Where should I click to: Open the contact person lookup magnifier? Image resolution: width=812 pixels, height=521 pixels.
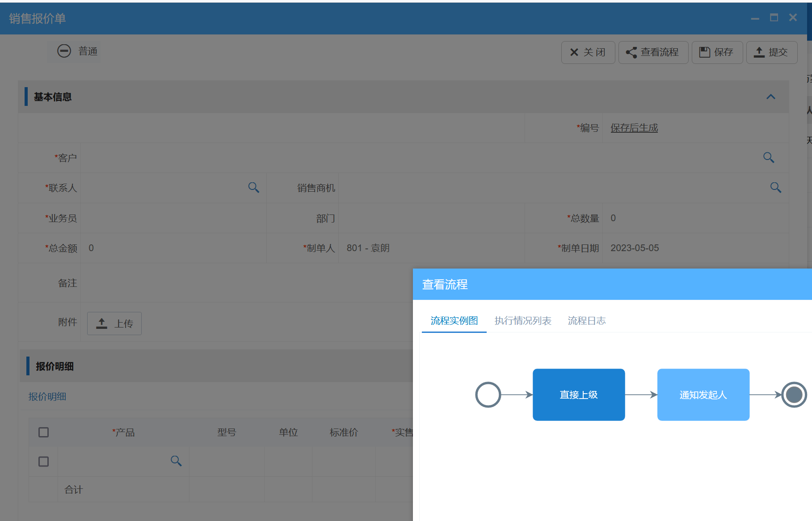[x=253, y=188]
